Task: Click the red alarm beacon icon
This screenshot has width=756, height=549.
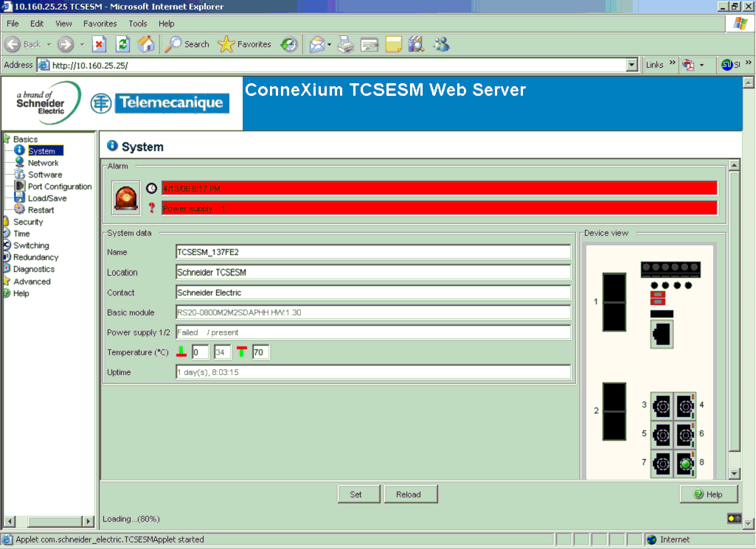Action: (126, 198)
